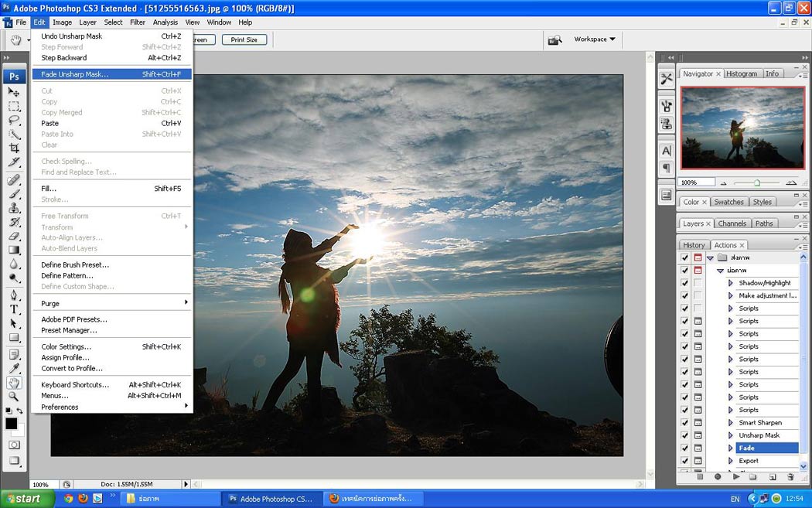Screen dimensions: 812x508
Task: Select the Lasso tool
Action: pyautogui.click(x=14, y=120)
